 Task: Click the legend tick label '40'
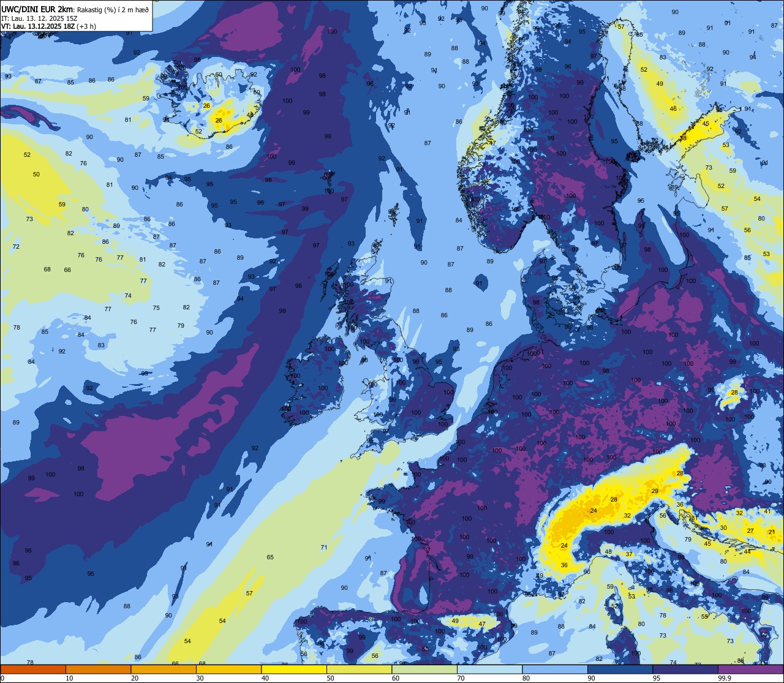265,678
